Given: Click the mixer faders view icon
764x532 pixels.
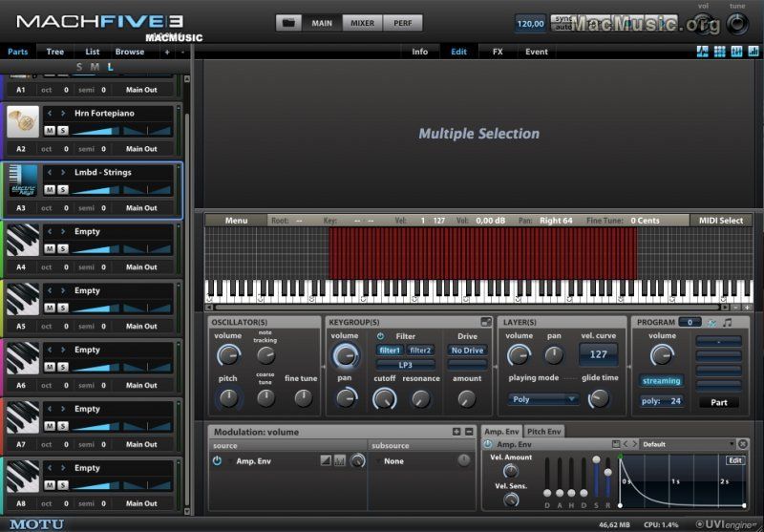Looking at the screenshot, I should [x=736, y=52].
